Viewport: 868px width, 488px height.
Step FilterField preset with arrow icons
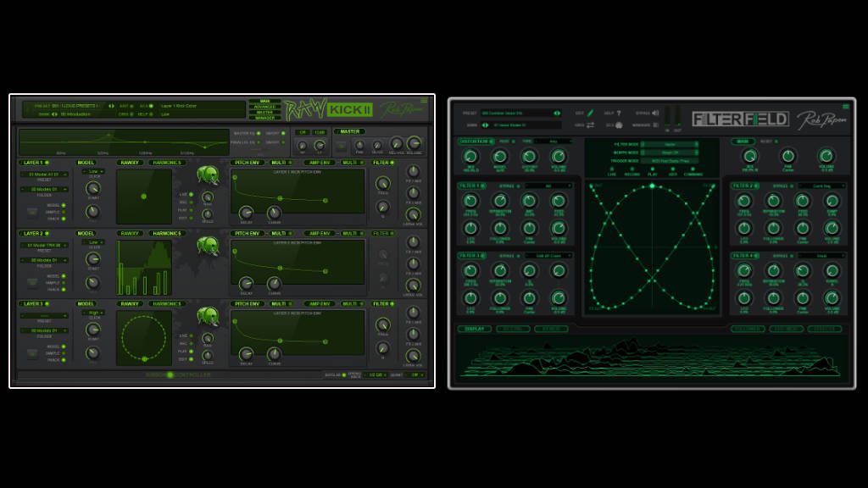(x=557, y=113)
